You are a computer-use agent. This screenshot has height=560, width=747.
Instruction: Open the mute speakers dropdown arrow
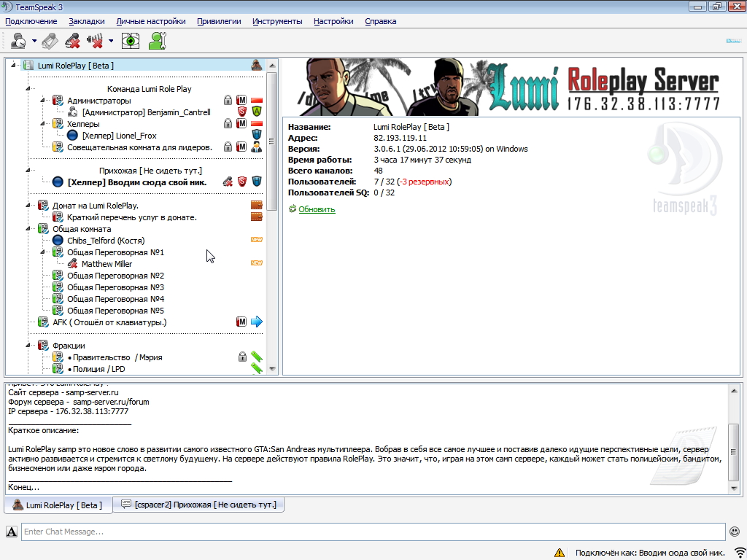pos(111,41)
